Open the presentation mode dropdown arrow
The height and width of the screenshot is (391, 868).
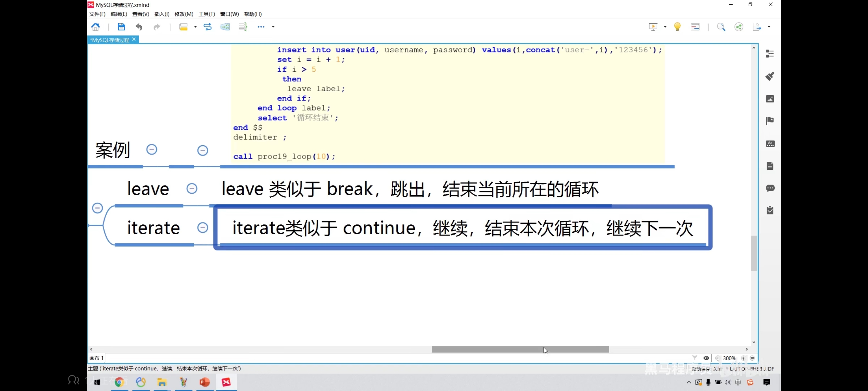coord(665,27)
